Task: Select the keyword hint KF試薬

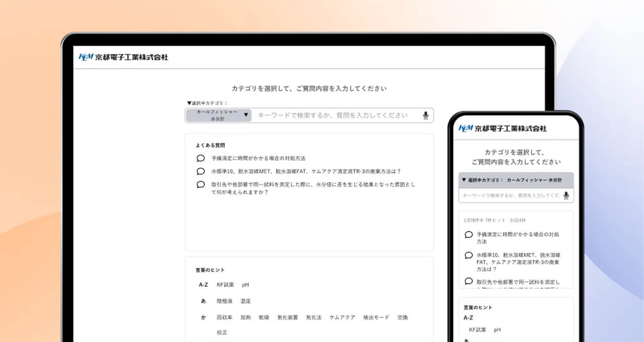Action: tap(225, 284)
